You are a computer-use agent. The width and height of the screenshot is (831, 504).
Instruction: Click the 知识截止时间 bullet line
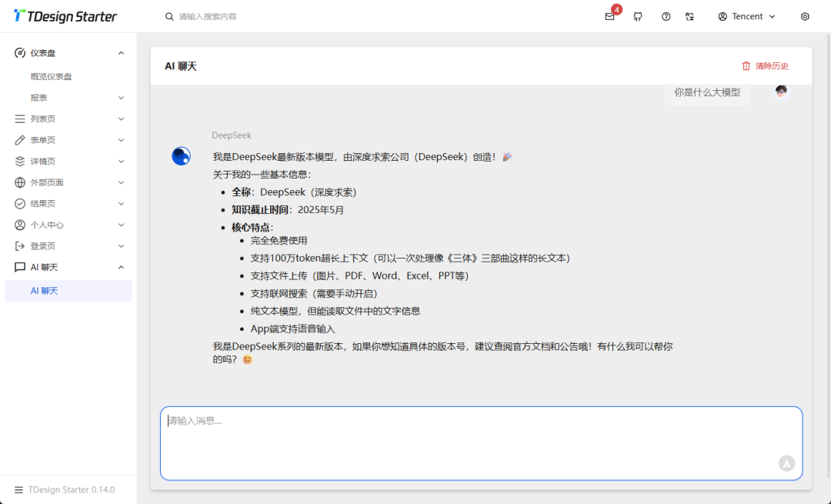coord(288,210)
